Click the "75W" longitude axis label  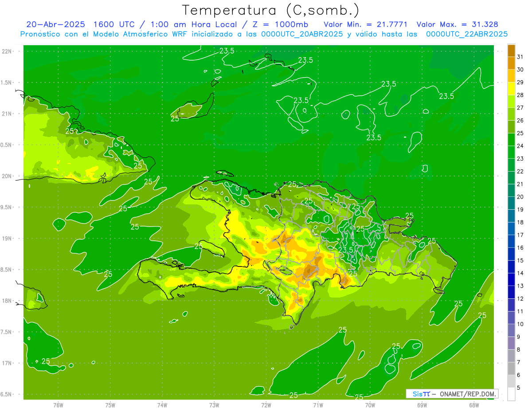click(110, 405)
